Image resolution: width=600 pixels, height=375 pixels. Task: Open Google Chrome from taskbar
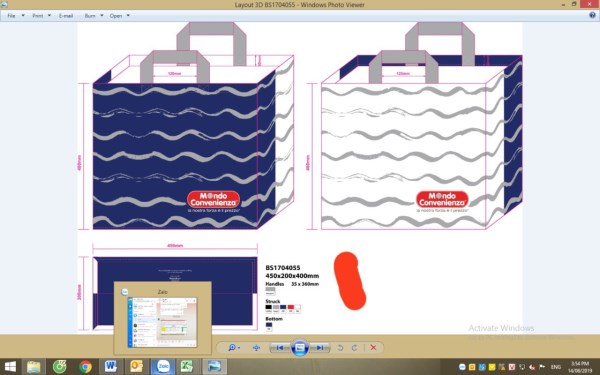[85, 367]
